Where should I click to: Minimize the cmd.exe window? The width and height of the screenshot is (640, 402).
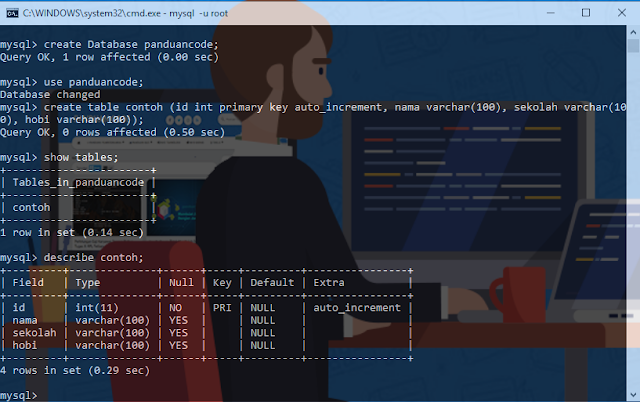[551, 13]
